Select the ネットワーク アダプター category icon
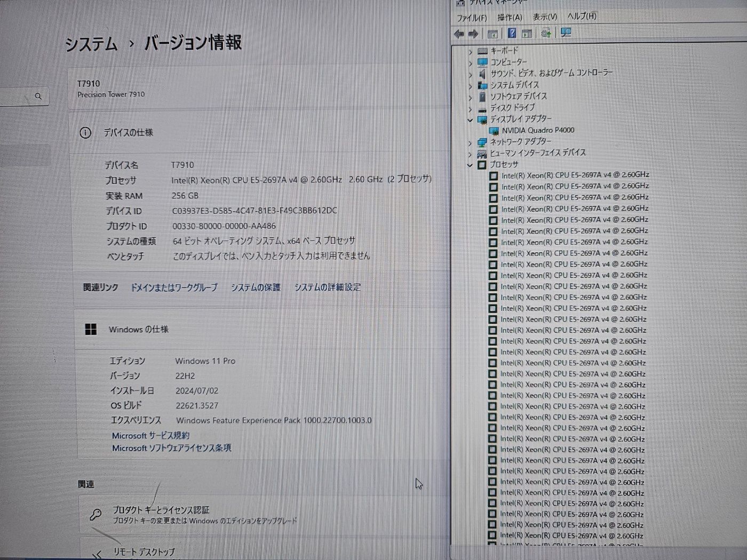 (482, 142)
